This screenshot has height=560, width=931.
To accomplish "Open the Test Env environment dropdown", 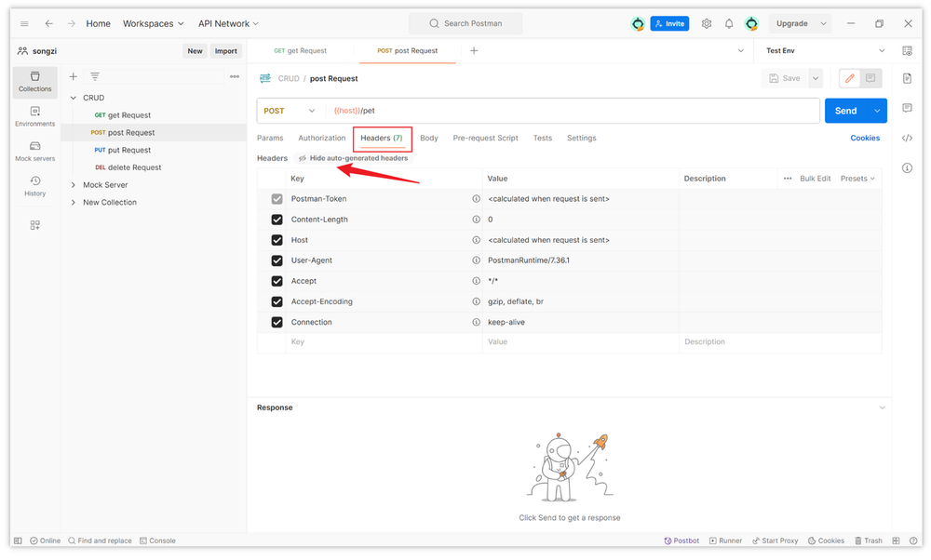I will click(x=824, y=50).
